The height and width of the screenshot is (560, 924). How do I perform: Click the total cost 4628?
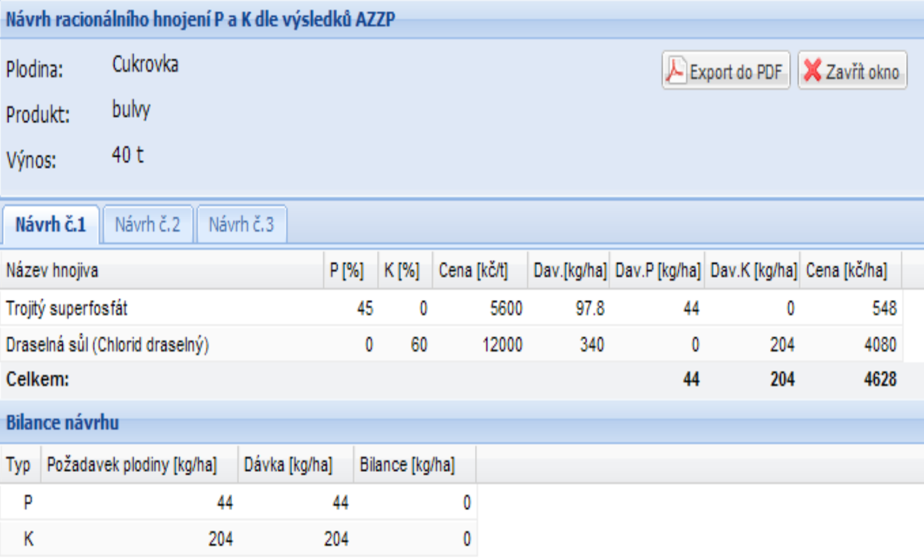click(x=880, y=379)
